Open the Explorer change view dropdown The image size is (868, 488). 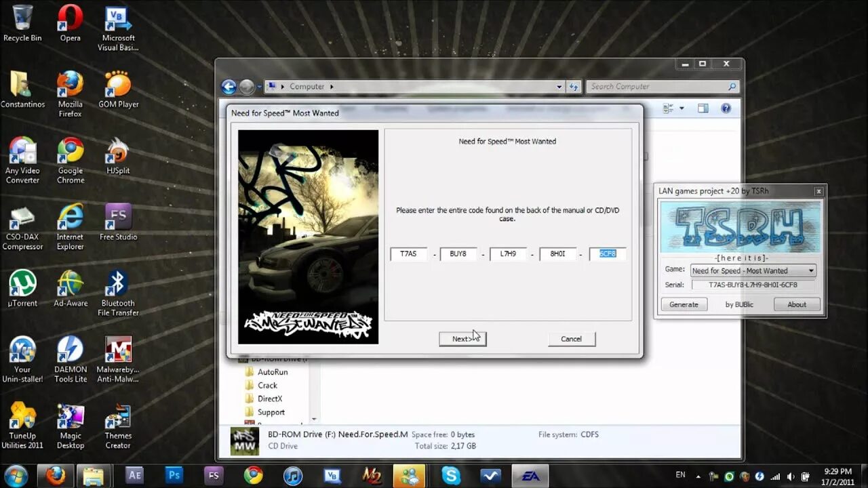coord(682,108)
